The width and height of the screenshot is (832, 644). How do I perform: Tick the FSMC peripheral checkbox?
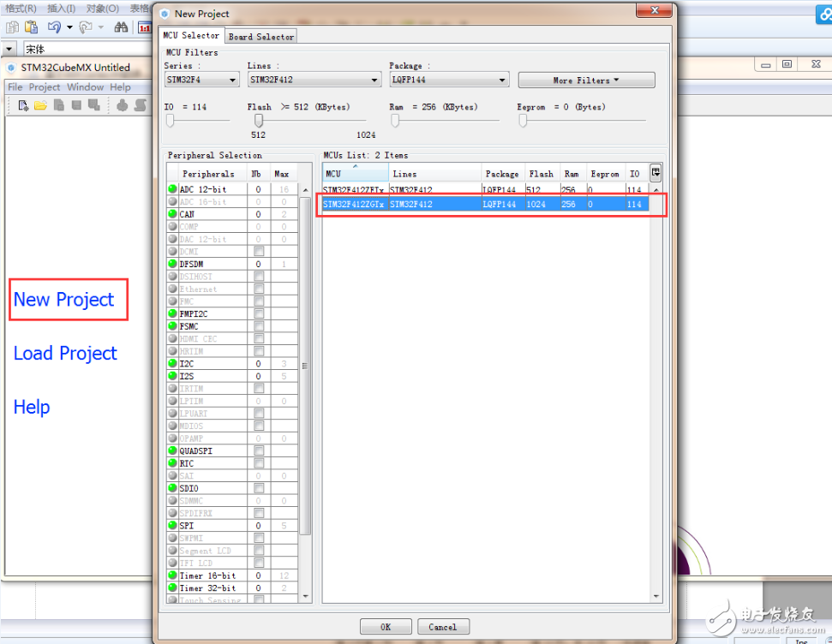point(259,325)
